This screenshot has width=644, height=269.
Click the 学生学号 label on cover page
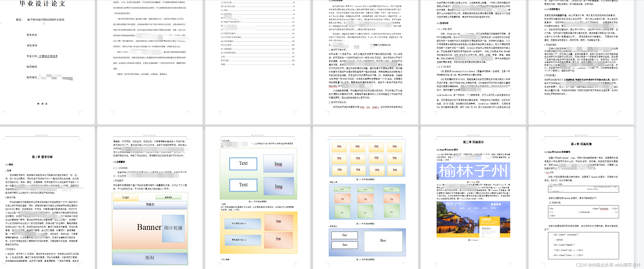tap(32, 46)
